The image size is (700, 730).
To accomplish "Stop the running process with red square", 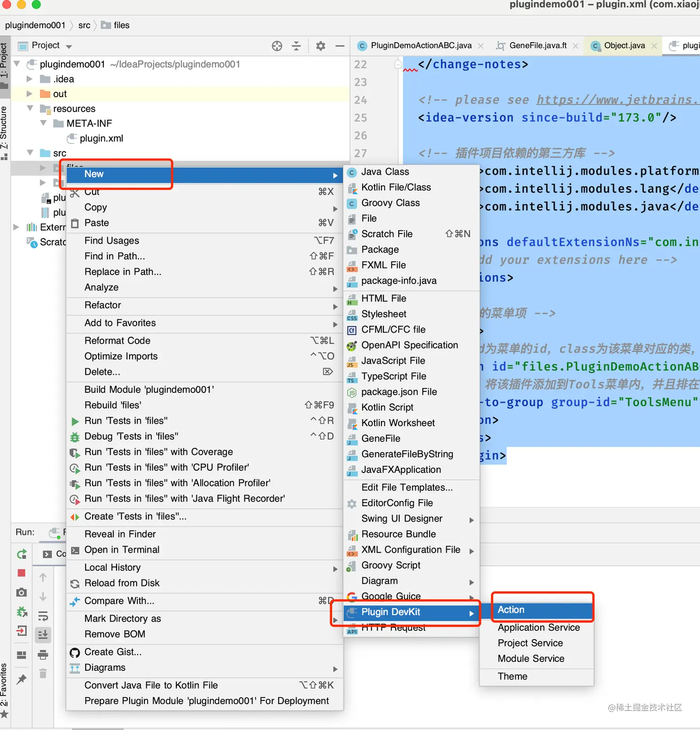I will point(21,573).
